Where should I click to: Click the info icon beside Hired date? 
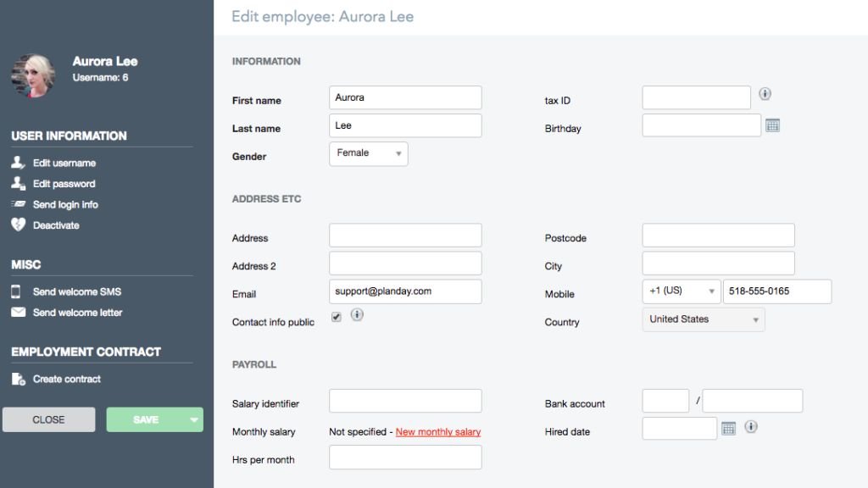750,427
